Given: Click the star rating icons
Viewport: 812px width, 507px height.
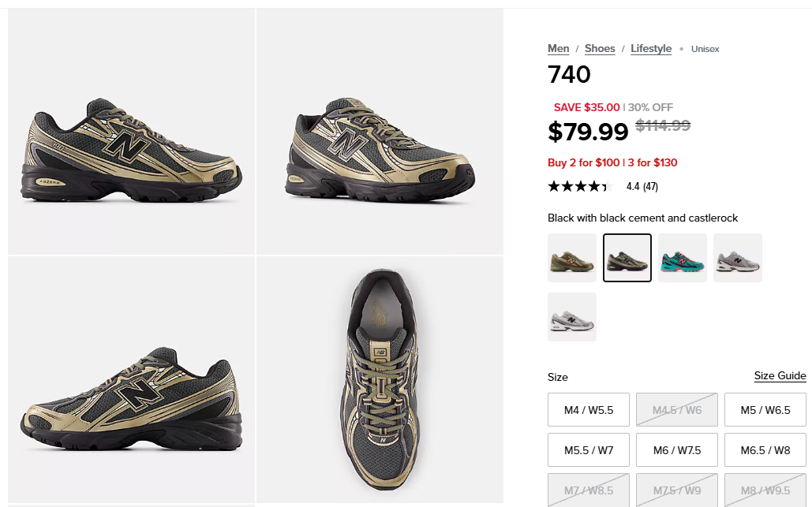Looking at the screenshot, I should pyautogui.click(x=580, y=187).
